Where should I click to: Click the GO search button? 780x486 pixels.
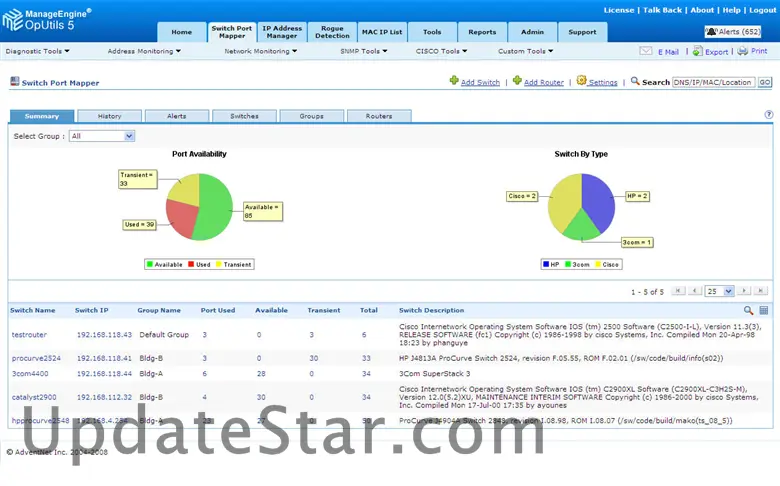765,82
